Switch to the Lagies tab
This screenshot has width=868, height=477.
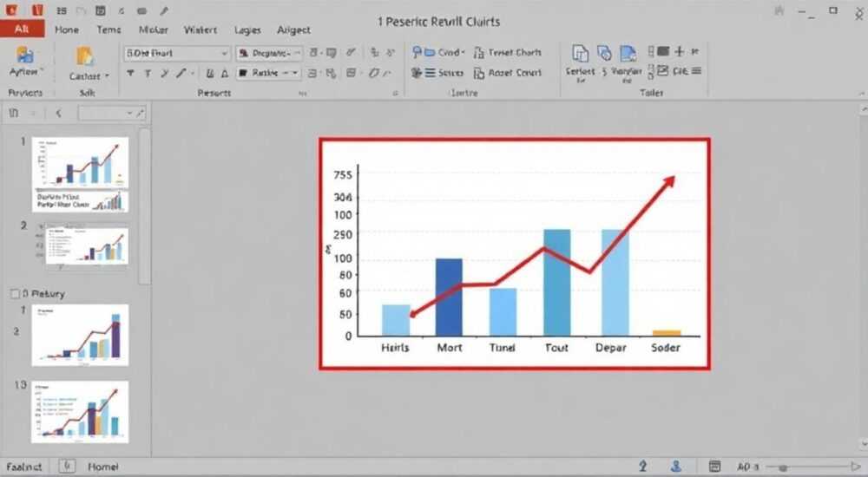(x=247, y=29)
